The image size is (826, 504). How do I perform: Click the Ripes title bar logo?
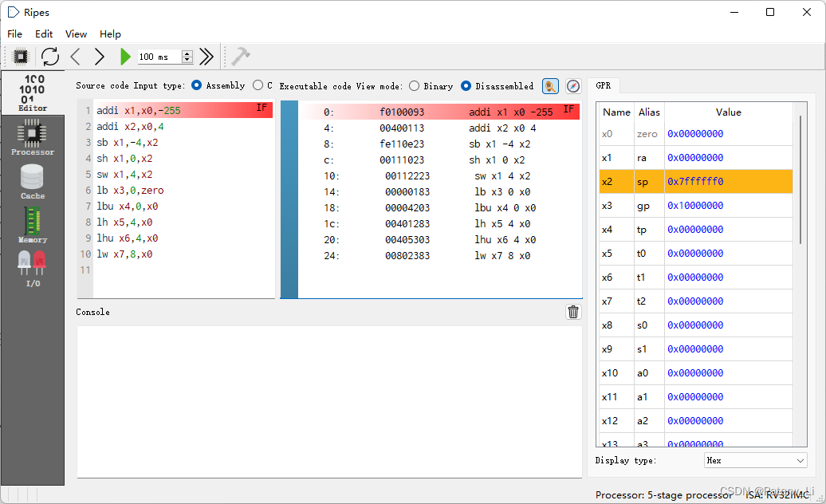(14, 12)
